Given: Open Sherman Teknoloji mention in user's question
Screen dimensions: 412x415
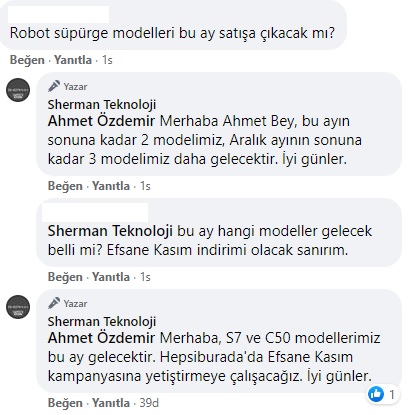Looking at the screenshot, I should (x=110, y=231).
